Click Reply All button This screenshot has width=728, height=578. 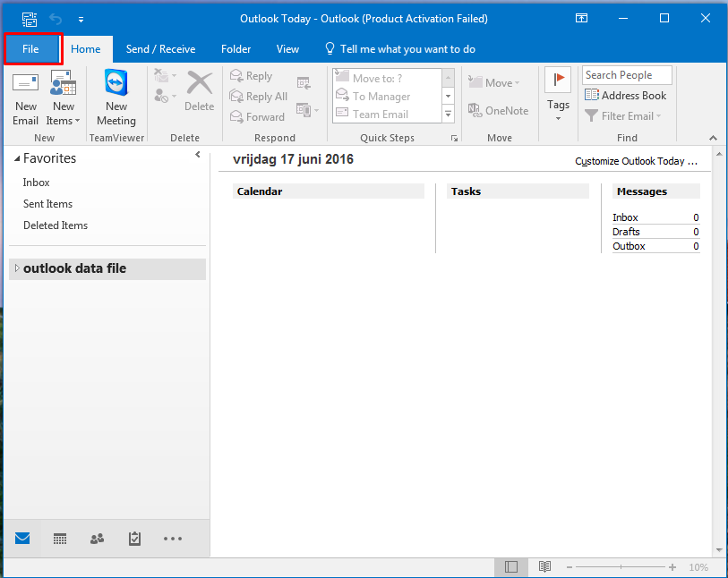pos(259,97)
